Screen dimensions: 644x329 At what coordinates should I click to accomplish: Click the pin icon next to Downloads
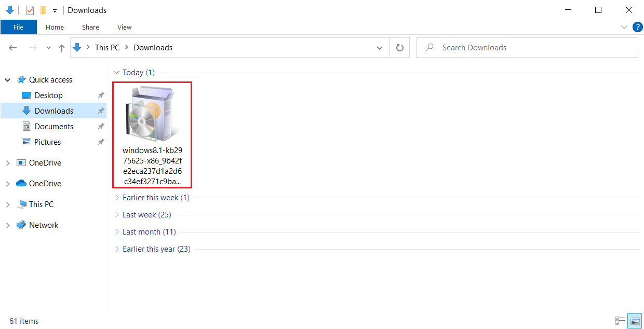coord(101,111)
